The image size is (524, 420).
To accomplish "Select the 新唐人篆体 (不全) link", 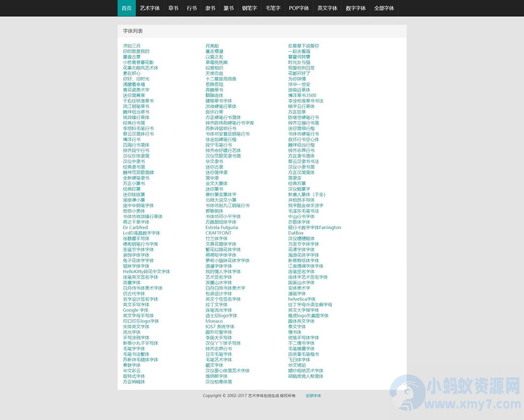I will pyautogui.click(x=307, y=195).
